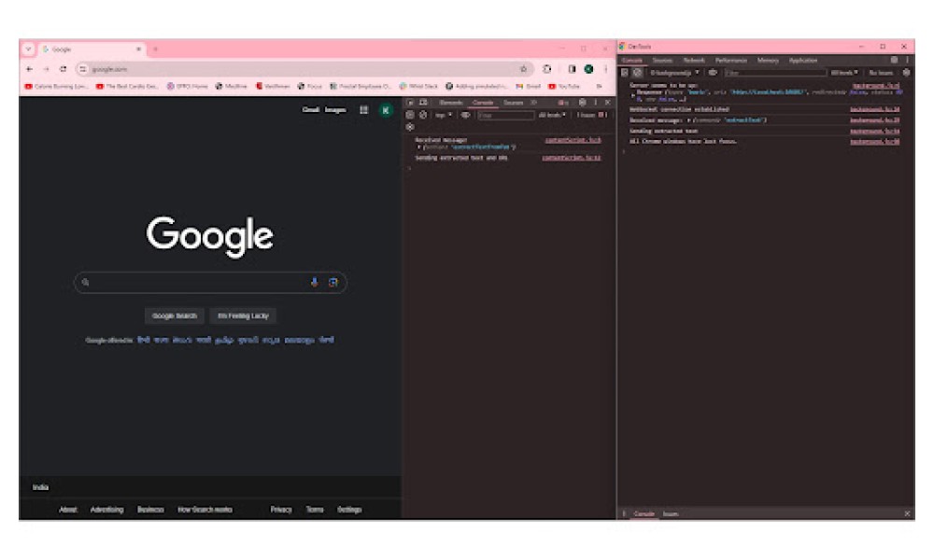The height and width of the screenshot is (560, 934).
Task: Open How Search works footer link
Action: pos(205,510)
